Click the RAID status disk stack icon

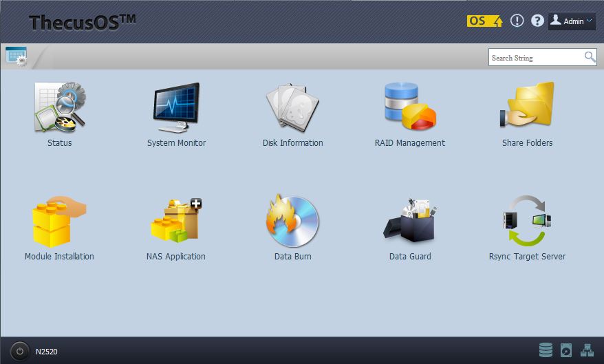click(546, 350)
